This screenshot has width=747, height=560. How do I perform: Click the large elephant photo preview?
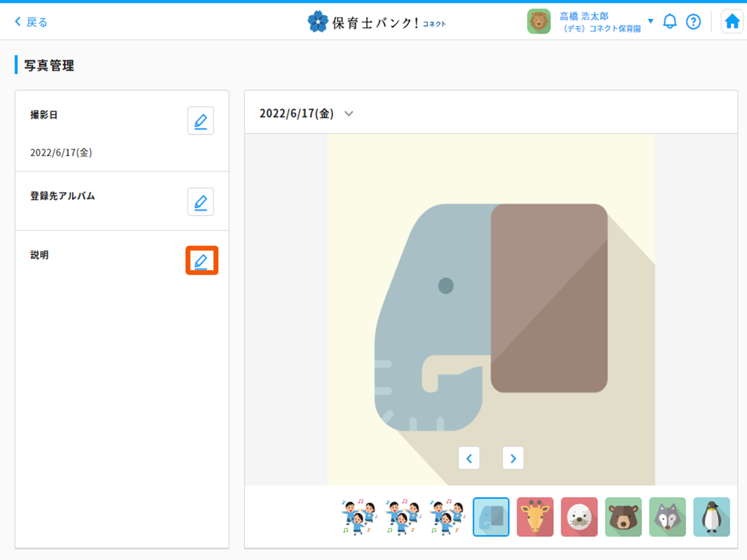tap(490, 301)
